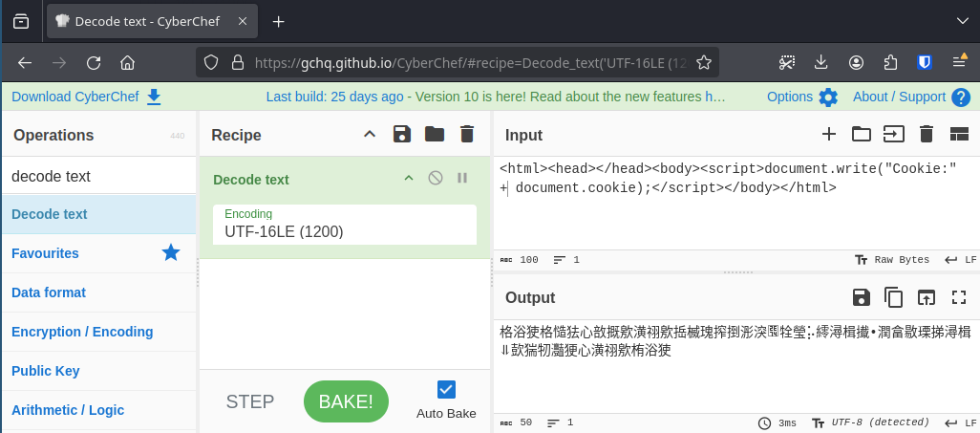Image resolution: width=980 pixels, height=433 pixels.
Task: Click the Download CyberChef link
Action: [x=86, y=97]
